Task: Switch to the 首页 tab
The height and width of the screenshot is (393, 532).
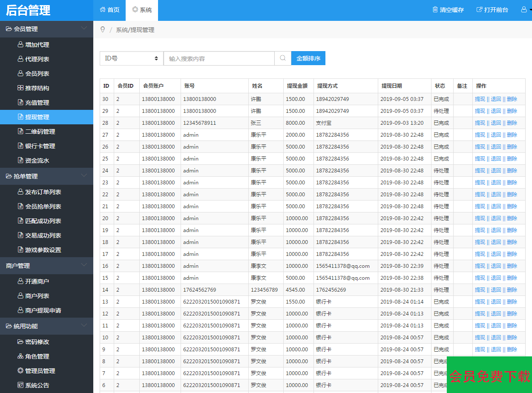Action: click(x=109, y=10)
